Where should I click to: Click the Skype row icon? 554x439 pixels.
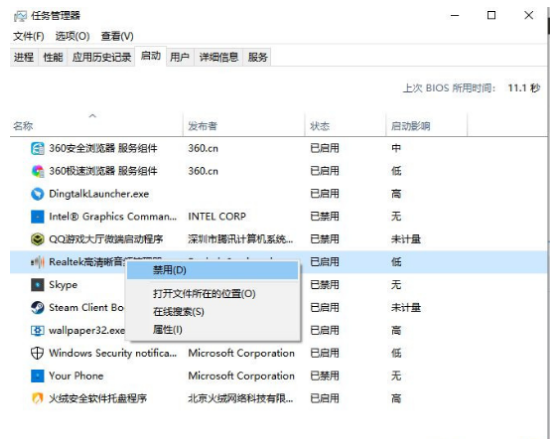(37, 285)
